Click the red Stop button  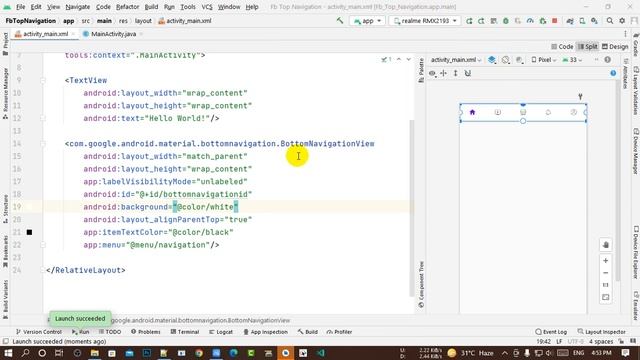point(555,20)
